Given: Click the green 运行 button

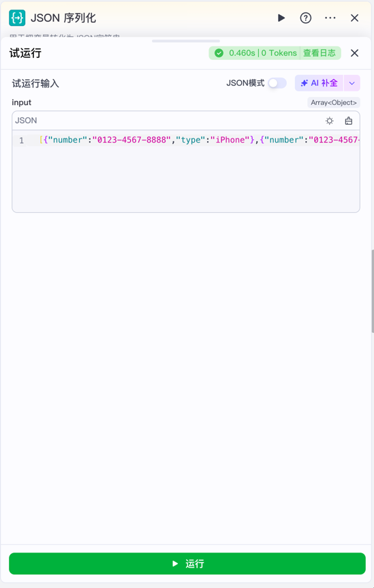Looking at the screenshot, I should click(x=187, y=563).
